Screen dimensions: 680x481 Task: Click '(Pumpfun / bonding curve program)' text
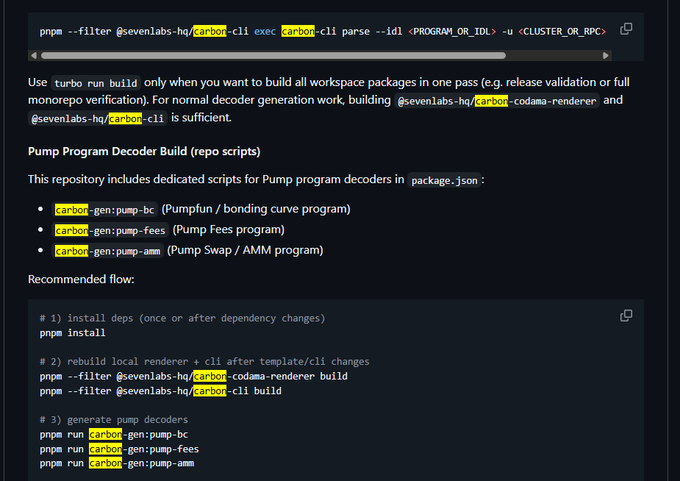click(x=256, y=209)
